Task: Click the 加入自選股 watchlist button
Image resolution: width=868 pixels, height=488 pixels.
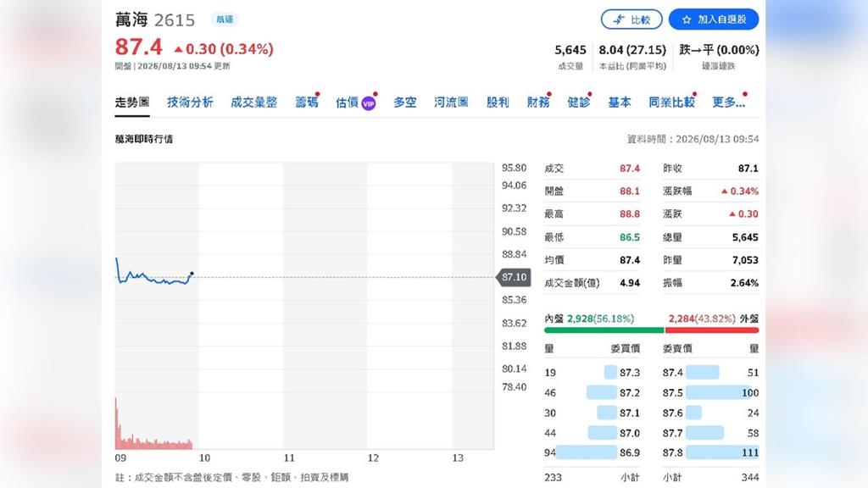Action: point(714,19)
